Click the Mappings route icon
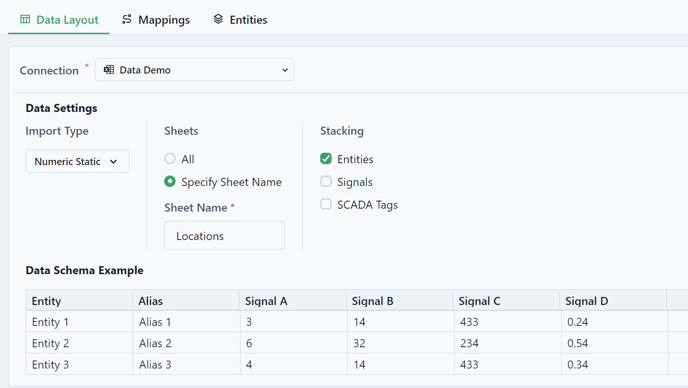This screenshot has width=688, height=388. pyautogui.click(x=127, y=19)
